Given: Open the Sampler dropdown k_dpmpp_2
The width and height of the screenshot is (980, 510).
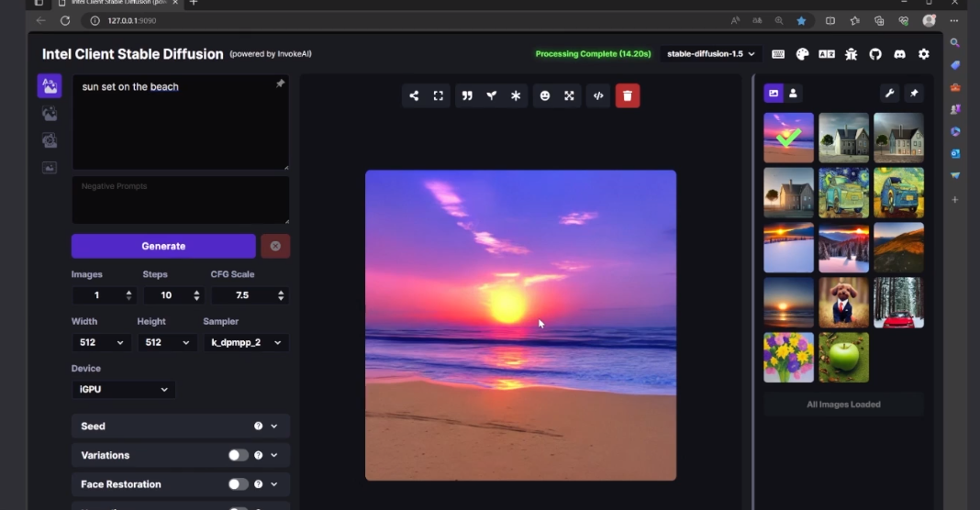Looking at the screenshot, I should pyautogui.click(x=246, y=342).
